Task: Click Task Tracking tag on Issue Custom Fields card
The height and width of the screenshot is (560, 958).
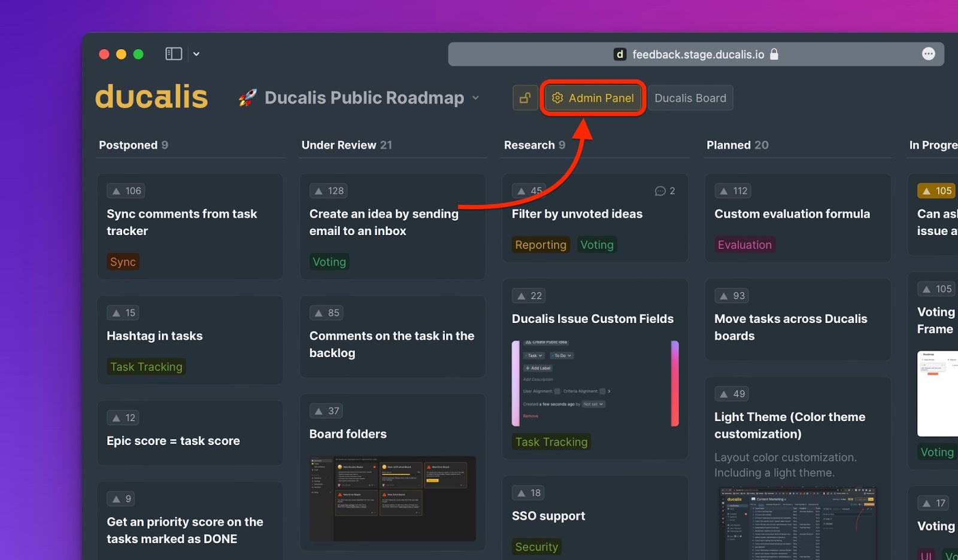Action: coord(551,442)
